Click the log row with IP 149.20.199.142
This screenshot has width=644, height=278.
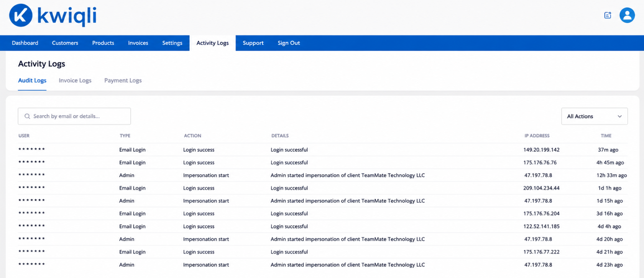[x=323, y=150]
